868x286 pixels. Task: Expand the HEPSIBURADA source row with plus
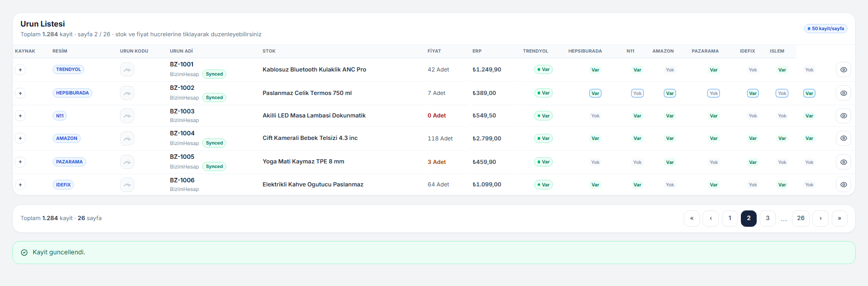coord(20,93)
